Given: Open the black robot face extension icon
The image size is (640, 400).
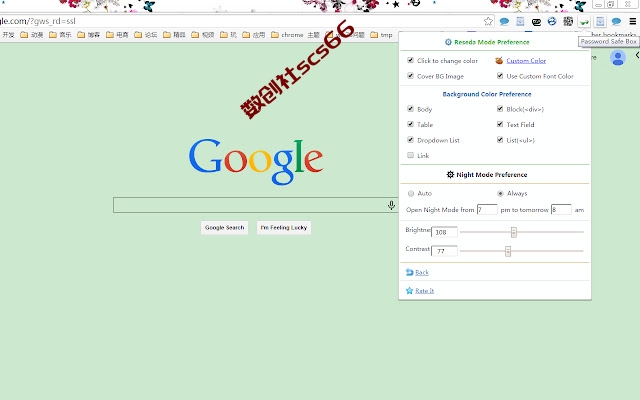Looking at the screenshot, I should click(536, 22).
